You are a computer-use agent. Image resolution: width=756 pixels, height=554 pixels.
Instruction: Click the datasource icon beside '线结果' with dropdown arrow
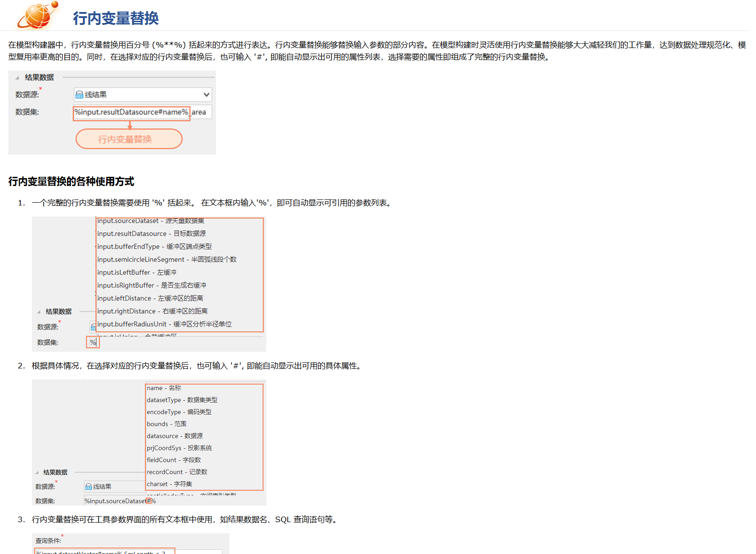click(79, 95)
